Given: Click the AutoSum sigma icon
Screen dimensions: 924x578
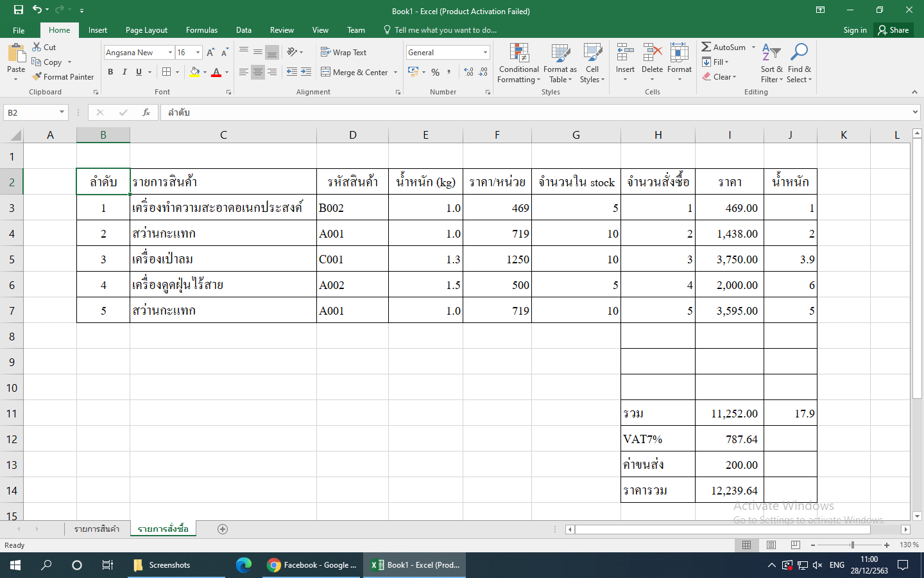Looking at the screenshot, I should pyautogui.click(x=706, y=47).
